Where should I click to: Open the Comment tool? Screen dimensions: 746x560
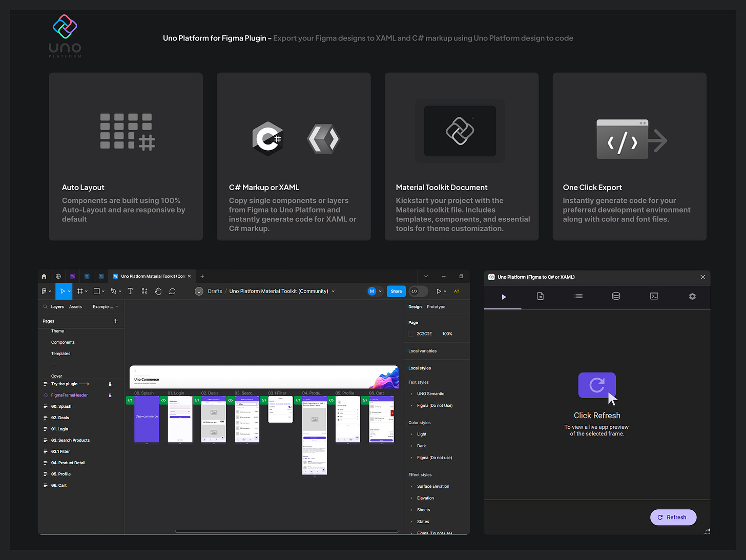172,291
